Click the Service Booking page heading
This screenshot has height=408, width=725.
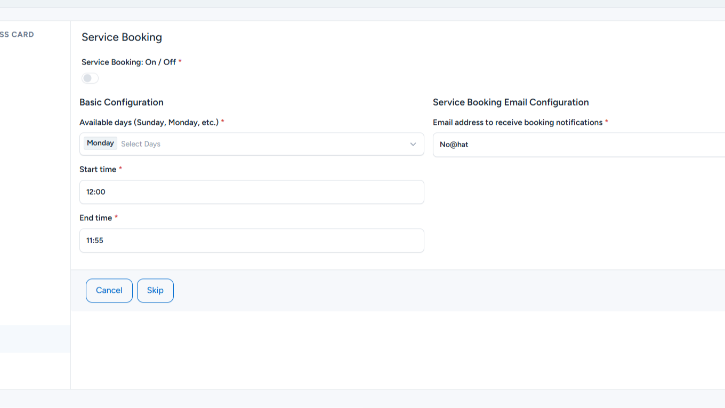coord(121,38)
